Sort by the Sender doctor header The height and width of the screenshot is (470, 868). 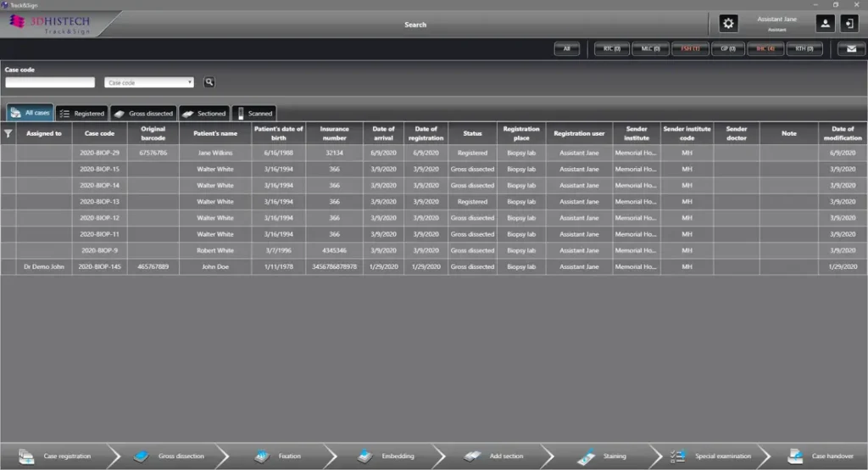737,133
